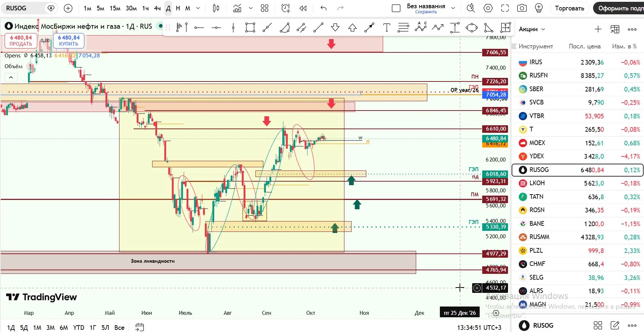The height and width of the screenshot is (332, 644).
Task: Start bar replay with rewind icon
Action: point(303,8)
